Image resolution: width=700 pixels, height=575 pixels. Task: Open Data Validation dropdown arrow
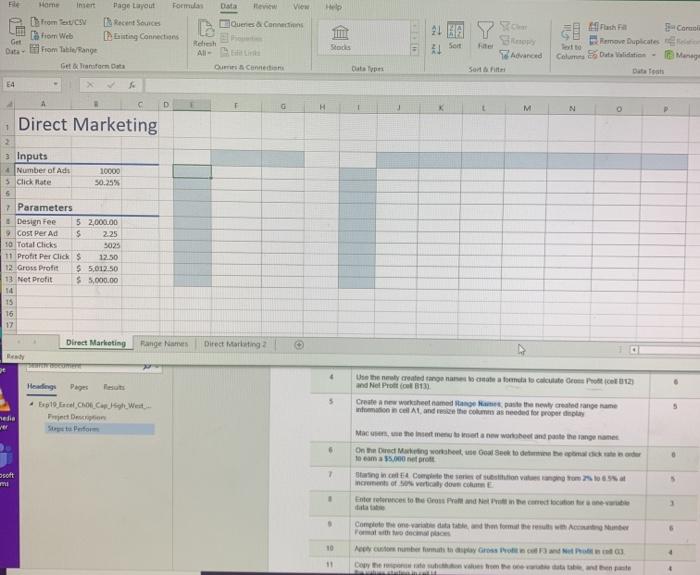[x=654, y=55]
